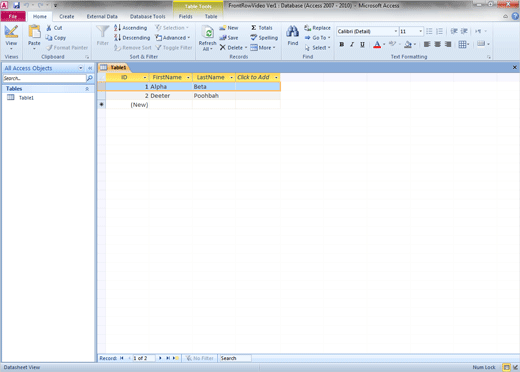Show Totals row
This screenshot has height=372, width=520.
pyautogui.click(x=262, y=28)
